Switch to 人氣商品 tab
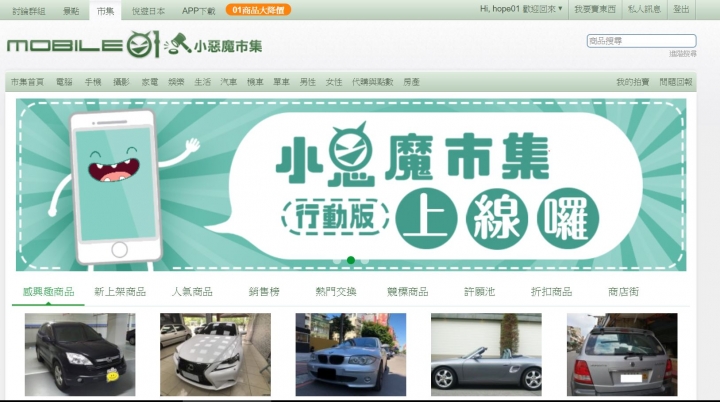The height and width of the screenshot is (402, 720). (192, 291)
